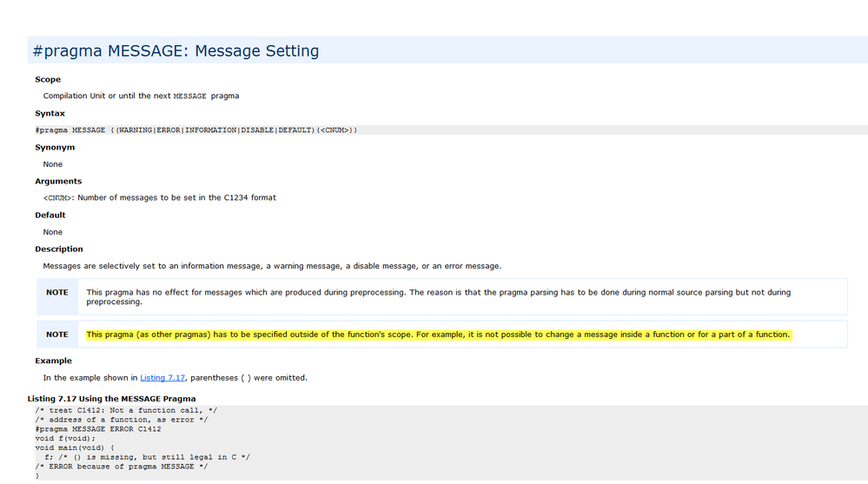The height and width of the screenshot is (484, 868).
Task: Click the note text 'This pragma has no effect'
Action: pos(439,297)
